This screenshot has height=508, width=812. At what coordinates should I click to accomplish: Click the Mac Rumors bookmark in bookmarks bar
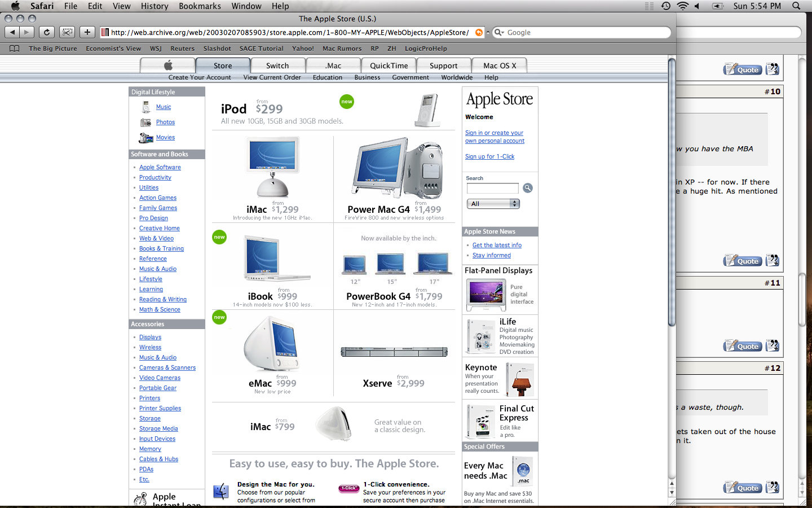click(342, 49)
